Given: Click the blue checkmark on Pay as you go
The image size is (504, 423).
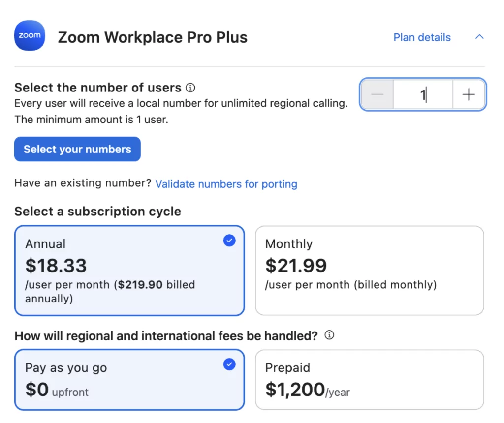Looking at the screenshot, I should point(229,364).
